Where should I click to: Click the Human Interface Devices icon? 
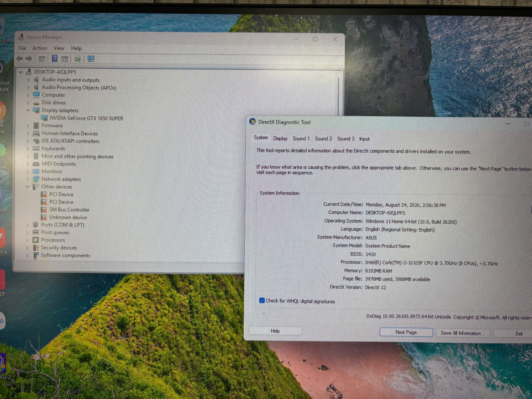tap(36, 133)
